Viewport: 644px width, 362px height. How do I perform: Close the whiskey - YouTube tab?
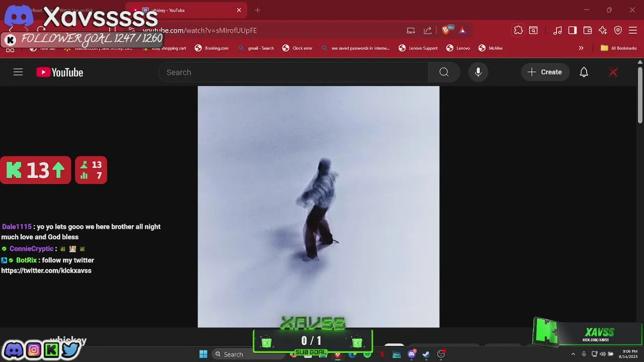coord(239,10)
